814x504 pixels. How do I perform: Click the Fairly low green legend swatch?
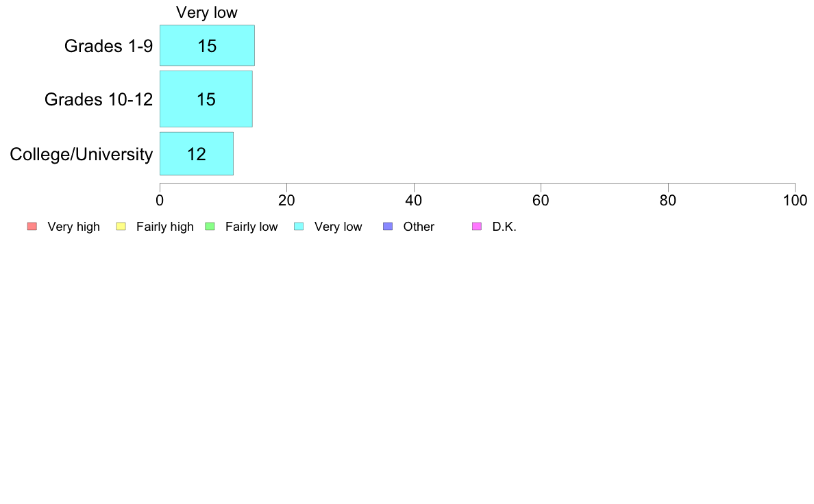click(210, 226)
